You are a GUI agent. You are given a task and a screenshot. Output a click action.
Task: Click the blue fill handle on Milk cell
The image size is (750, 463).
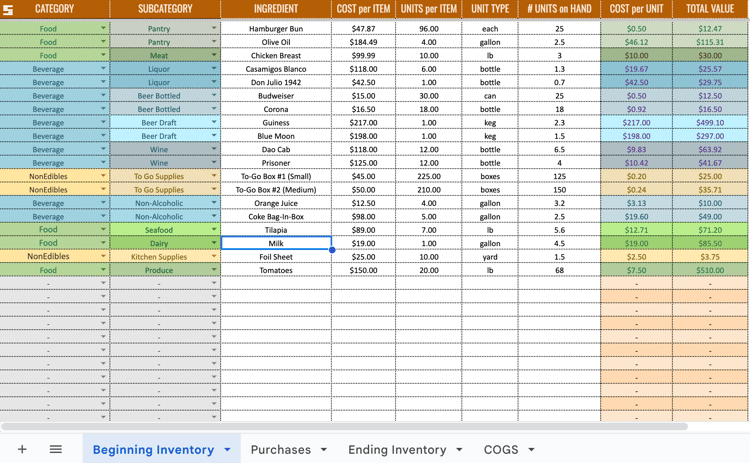tap(332, 250)
